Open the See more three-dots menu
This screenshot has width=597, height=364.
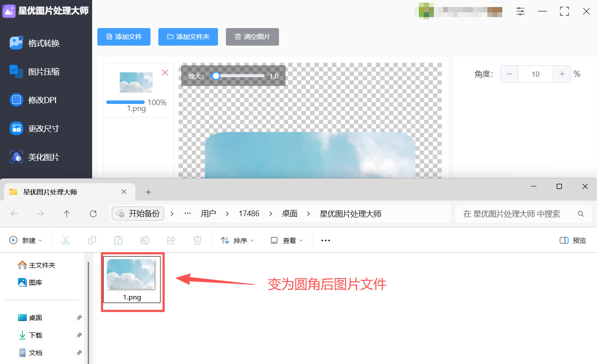pos(325,240)
